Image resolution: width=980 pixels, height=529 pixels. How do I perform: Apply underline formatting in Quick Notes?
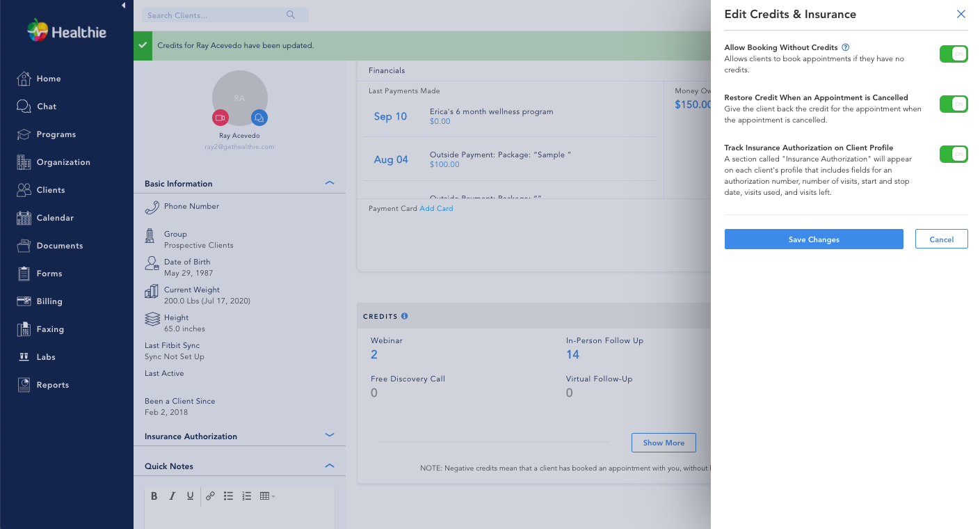190,496
